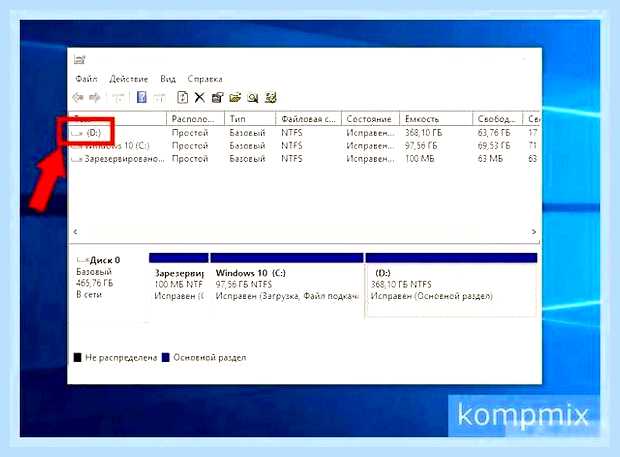Click the Explore magnifier toolbar icon
Screen dimensions: 620x457
click(x=253, y=97)
